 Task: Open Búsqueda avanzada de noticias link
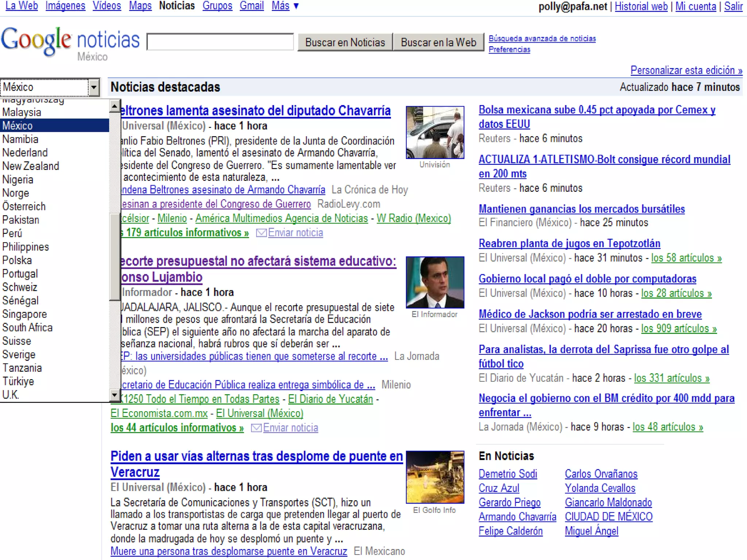542,39
